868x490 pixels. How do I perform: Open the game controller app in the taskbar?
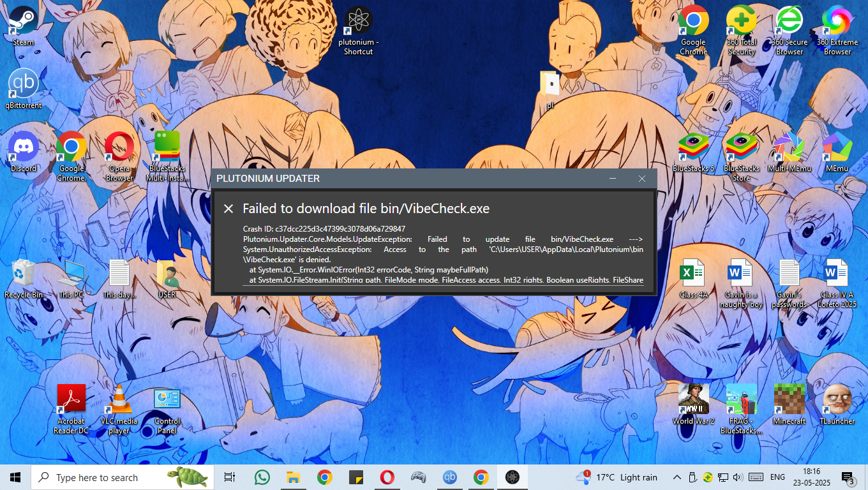point(418,477)
